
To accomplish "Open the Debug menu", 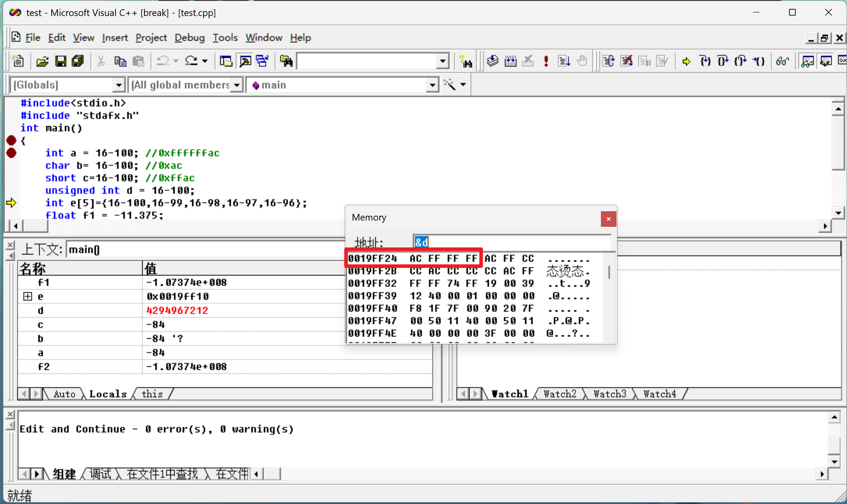I will coord(189,38).
